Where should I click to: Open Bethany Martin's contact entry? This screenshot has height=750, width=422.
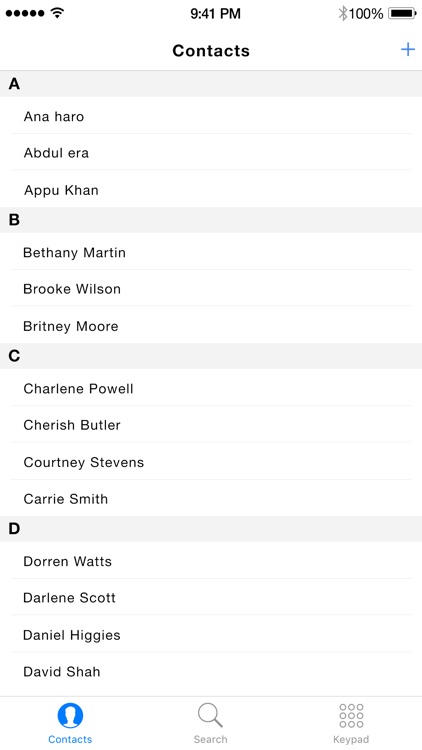(211, 252)
